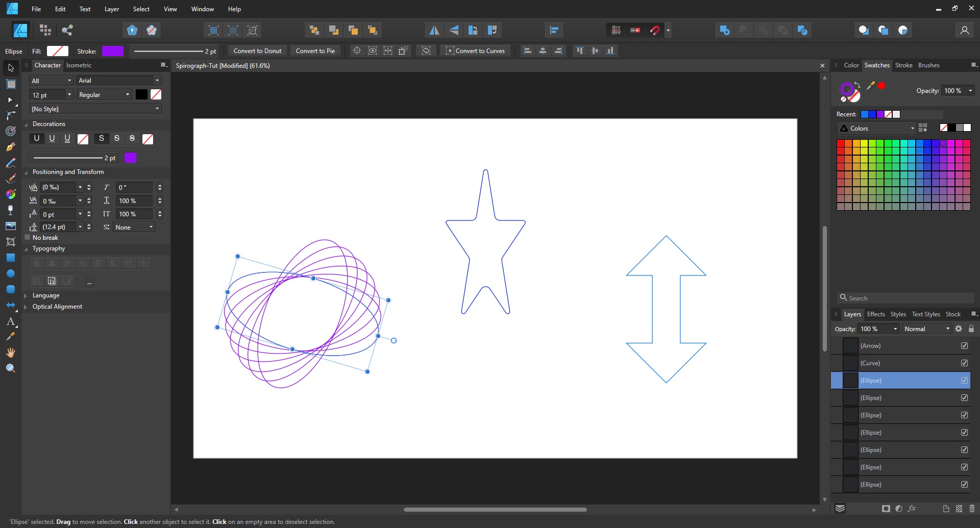This screenshot has height=528, width=980.
Task: Open the Swatches panel options menu
Action: (x=974, y=65)
